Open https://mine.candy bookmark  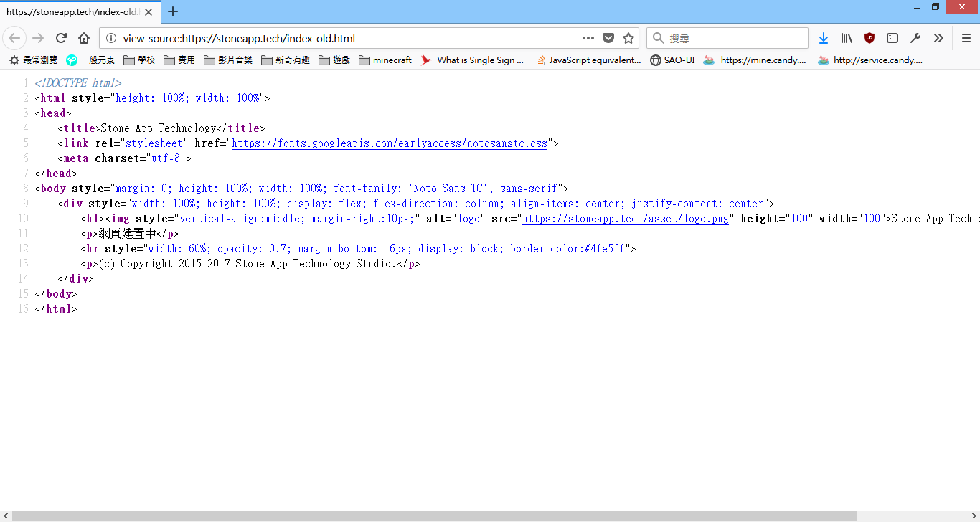755,60
